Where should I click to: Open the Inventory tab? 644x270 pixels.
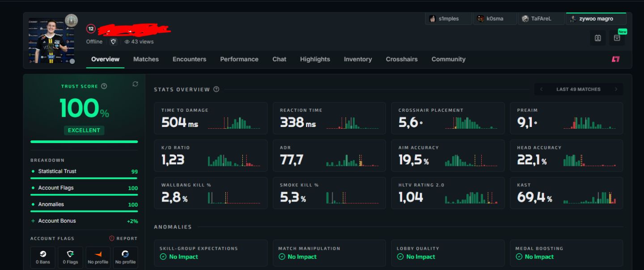click(x=358, y=59)
